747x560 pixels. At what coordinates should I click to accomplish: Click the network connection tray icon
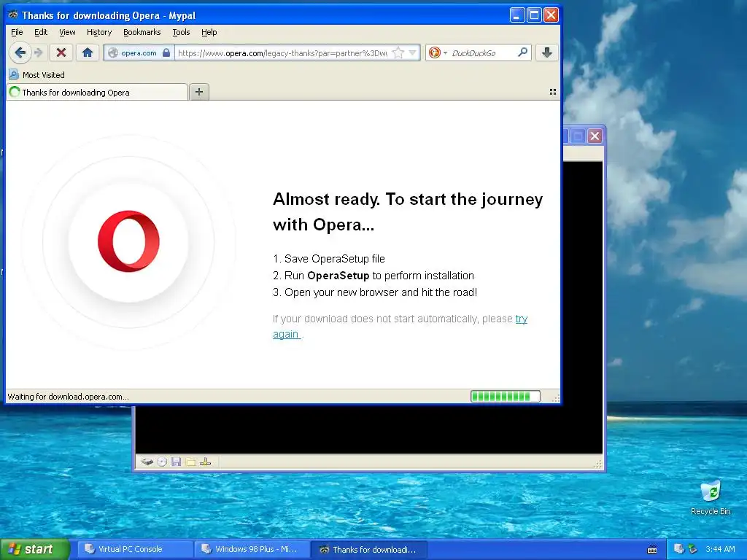pyautogui.click(x=693, y=549)
